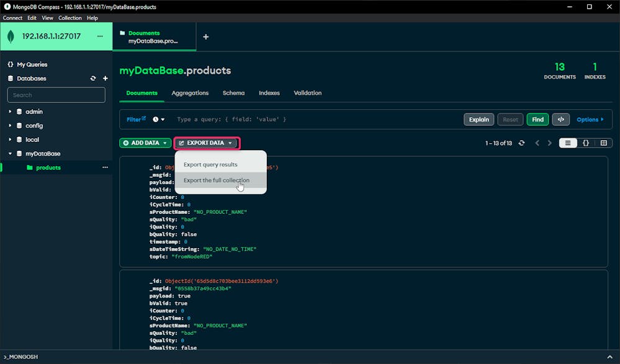
Task: Expand the local database
Action: [10, 139]
